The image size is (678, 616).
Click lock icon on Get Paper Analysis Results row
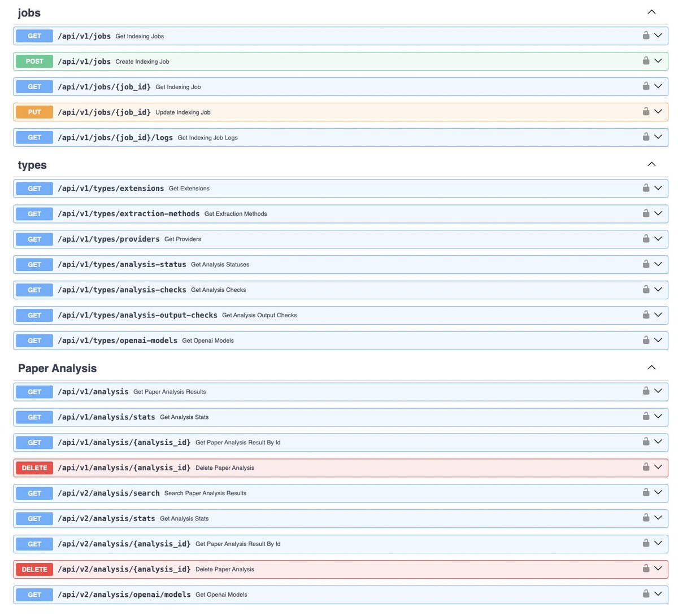coord(646,391)
